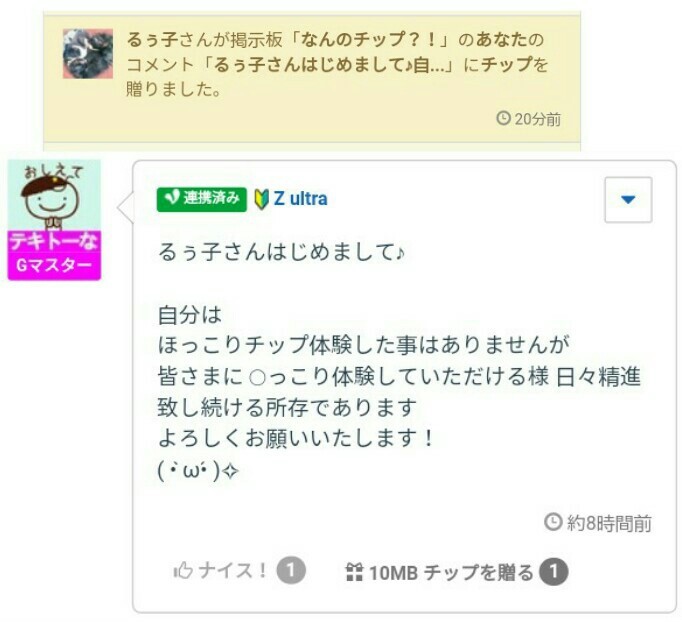Click the テキトーな Gマスター pink badge
Screen dimensions: 682x622
54,255
